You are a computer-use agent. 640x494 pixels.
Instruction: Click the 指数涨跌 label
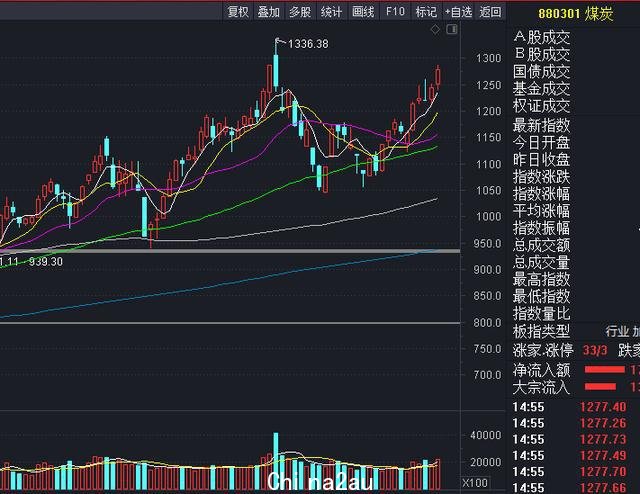pos(542,176)
